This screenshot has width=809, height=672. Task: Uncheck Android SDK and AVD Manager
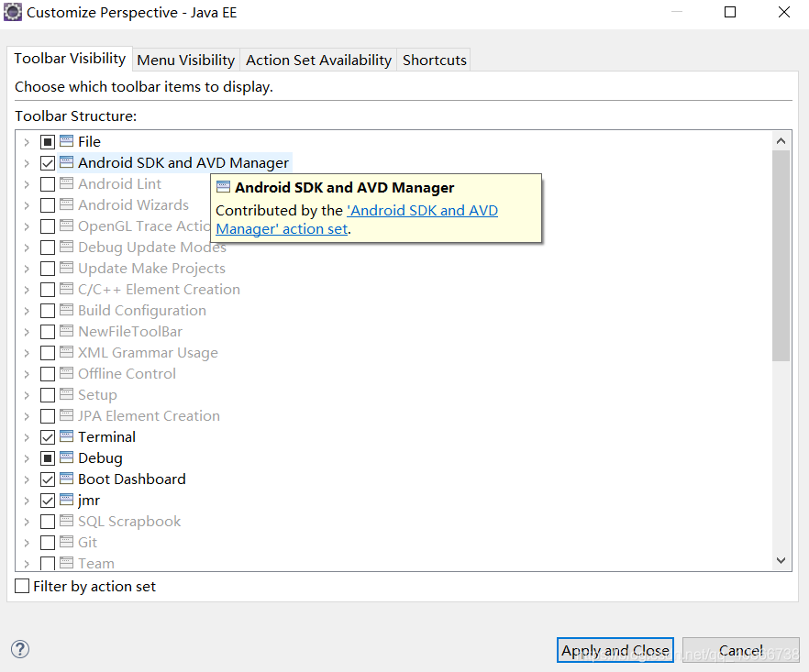(x=48, y=163)
